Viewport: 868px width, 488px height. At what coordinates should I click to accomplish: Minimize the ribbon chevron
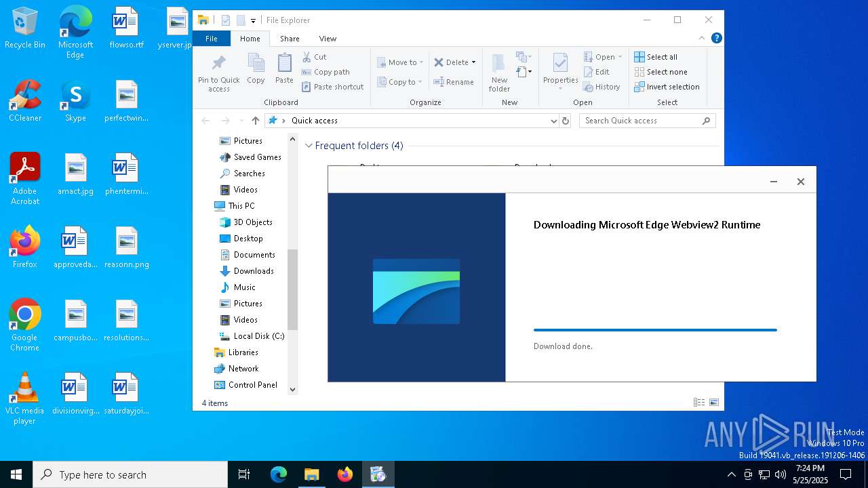coord(702,38)
